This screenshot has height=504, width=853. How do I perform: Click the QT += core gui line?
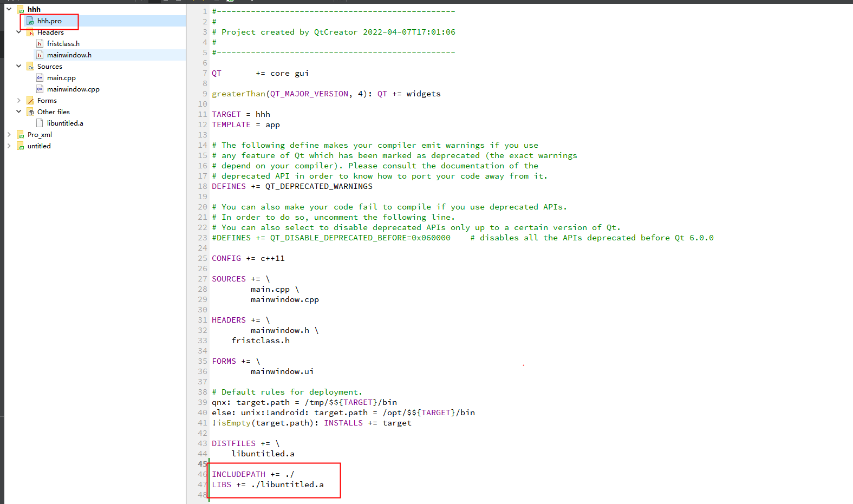[260, 73]
